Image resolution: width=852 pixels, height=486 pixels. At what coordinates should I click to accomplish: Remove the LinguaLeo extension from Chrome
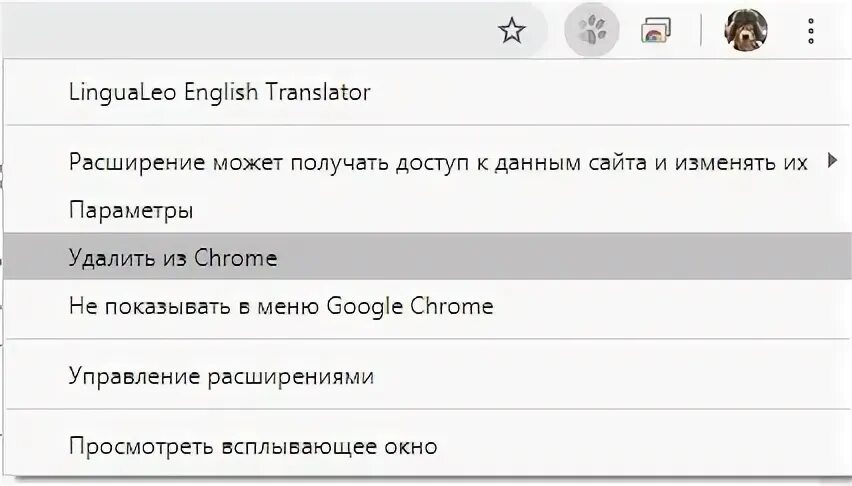[173, 258]
